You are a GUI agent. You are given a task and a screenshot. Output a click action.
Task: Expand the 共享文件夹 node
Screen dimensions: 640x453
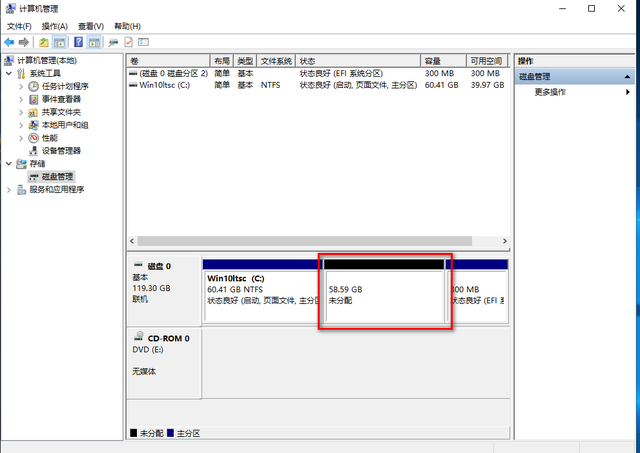(21, 112)
